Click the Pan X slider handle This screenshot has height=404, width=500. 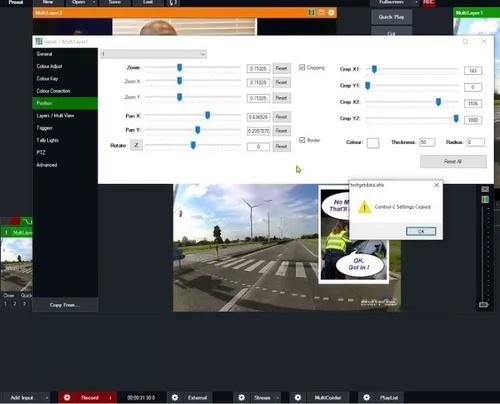(x=207, y=115)
